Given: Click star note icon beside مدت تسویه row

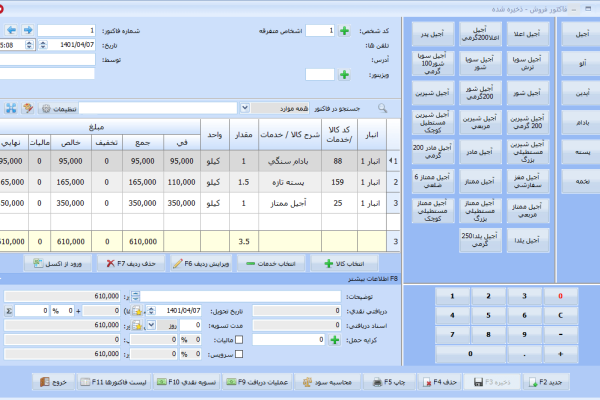Looking at the screenshot, I should tap(137, 325).
